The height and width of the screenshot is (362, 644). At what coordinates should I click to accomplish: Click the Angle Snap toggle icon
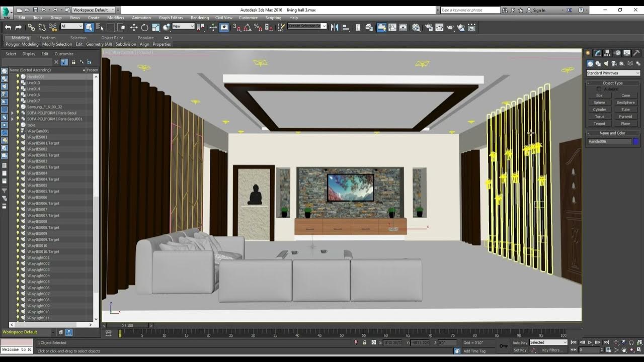(247, 28)
